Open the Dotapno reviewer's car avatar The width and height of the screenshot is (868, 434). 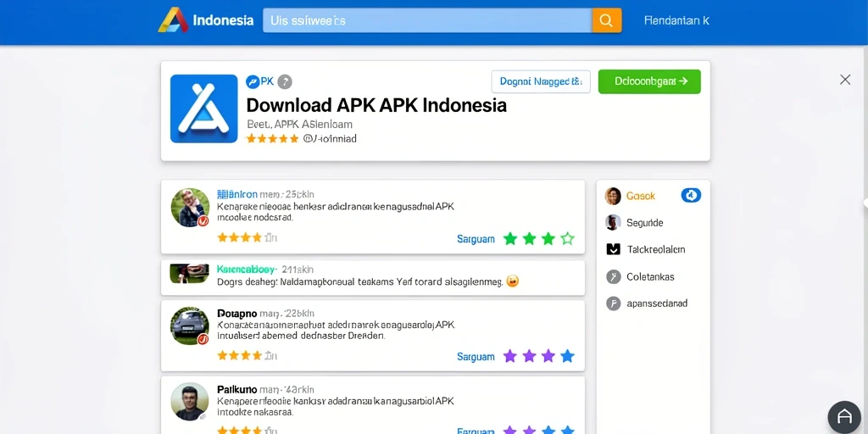pos(190,326)
